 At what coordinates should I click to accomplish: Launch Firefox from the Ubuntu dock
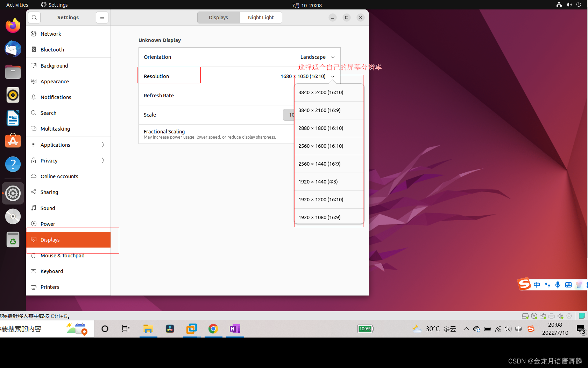(x=13, y=25)
